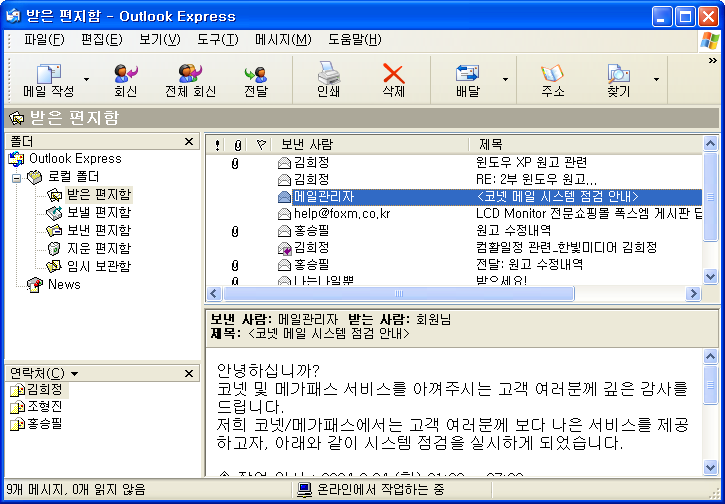Sort by flag column header
The image size is (725, 504).
(x=260, y=145)
